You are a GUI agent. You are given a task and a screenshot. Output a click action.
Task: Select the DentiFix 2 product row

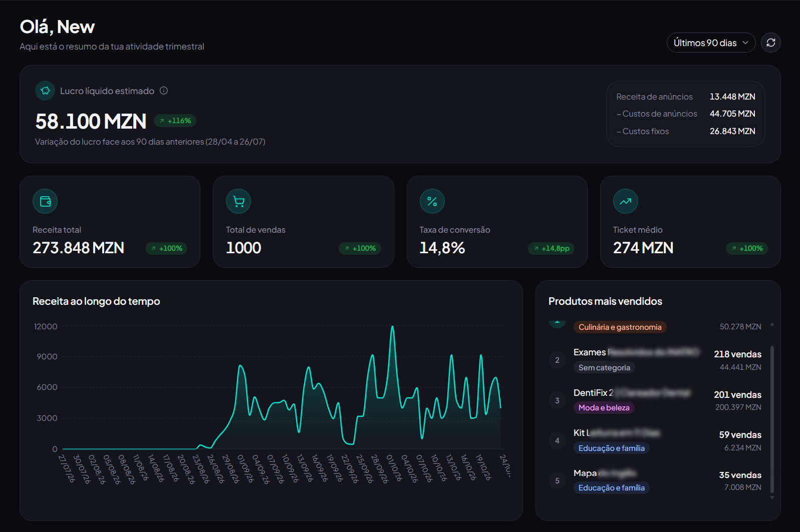(x=655, y=400)
